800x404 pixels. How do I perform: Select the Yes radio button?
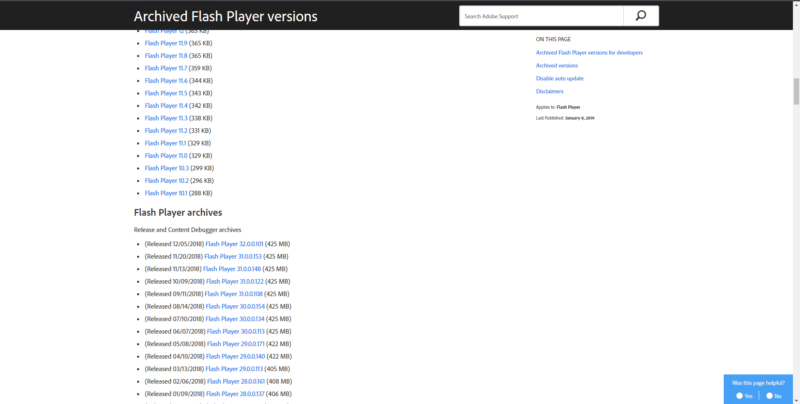pos(739,396)
